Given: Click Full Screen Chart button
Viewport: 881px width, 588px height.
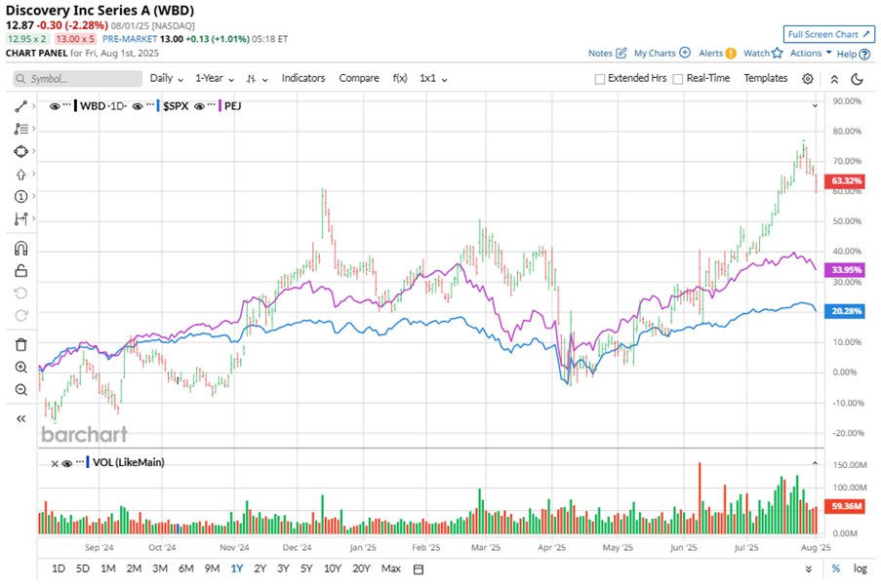Looking at the screenshot, I should (x=828, y=34).
